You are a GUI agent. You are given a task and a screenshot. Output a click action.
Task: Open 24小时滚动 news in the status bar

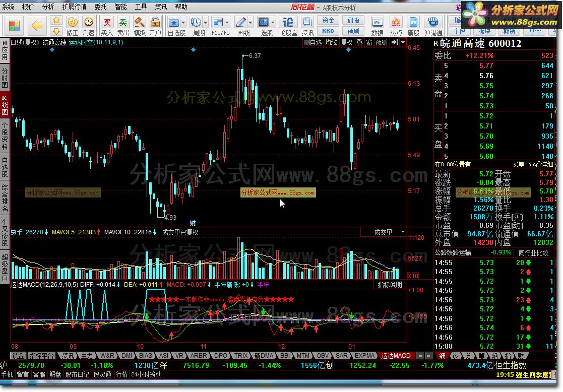coord(147,374)
